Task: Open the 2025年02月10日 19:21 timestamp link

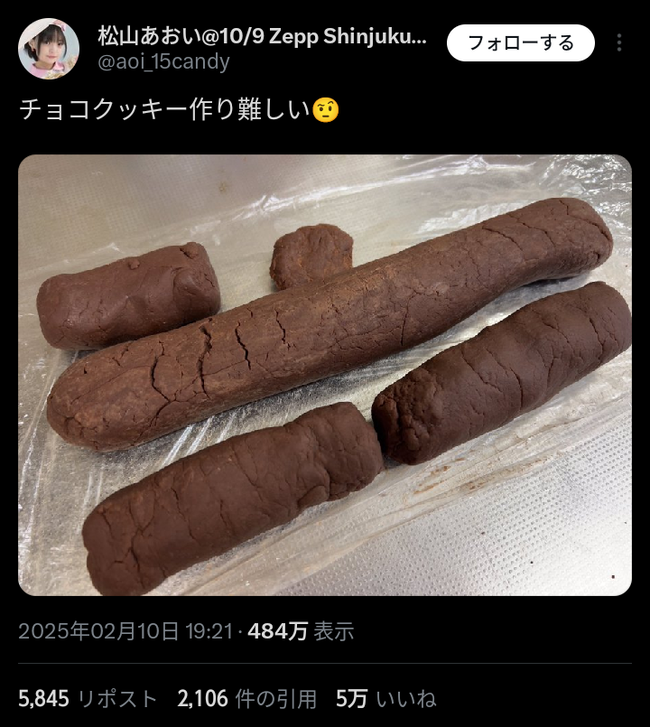Action: pyautogui.click(x=125, y=631)
